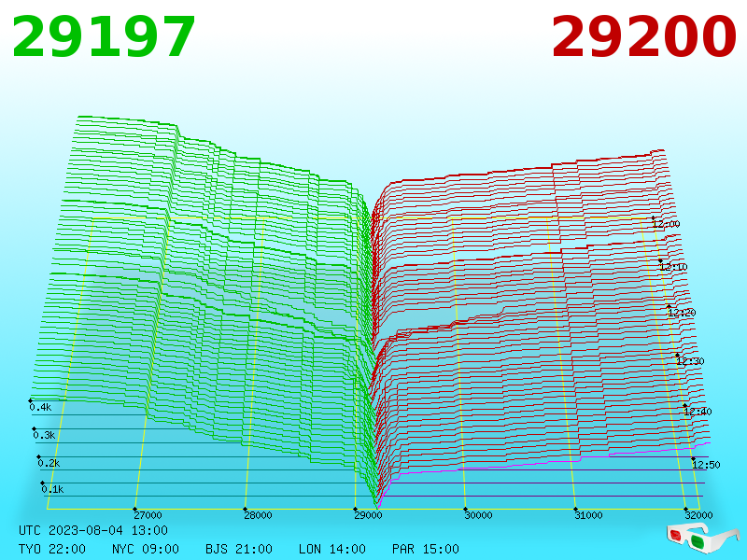The image size is (747, 560).
Task: Click the 0.2k depth axis label
Action: [49, 463]
